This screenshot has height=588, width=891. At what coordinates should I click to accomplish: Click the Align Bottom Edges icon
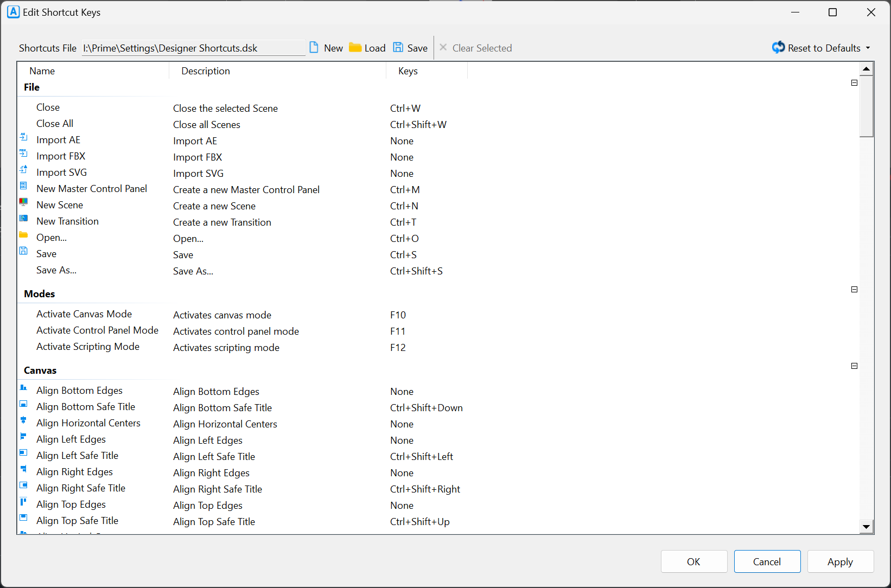pos(23,387)
